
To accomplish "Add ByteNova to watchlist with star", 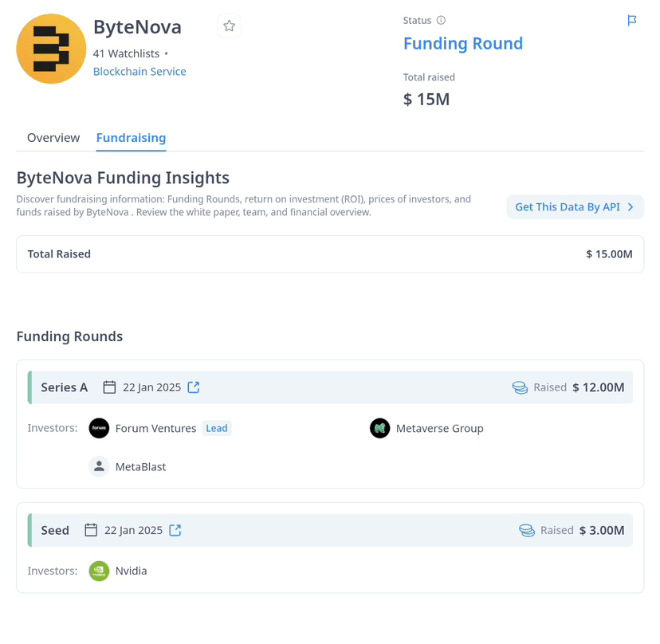I will [229, 26].
